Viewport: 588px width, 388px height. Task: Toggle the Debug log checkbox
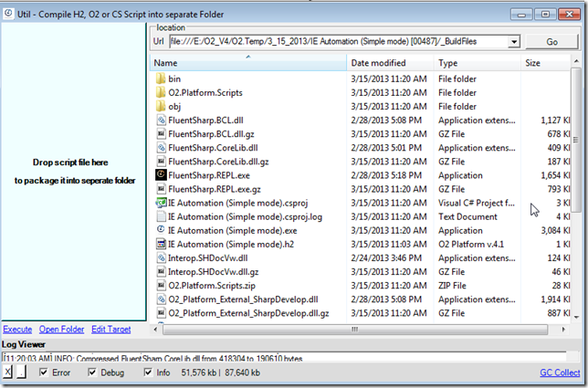tap(92, 372)
